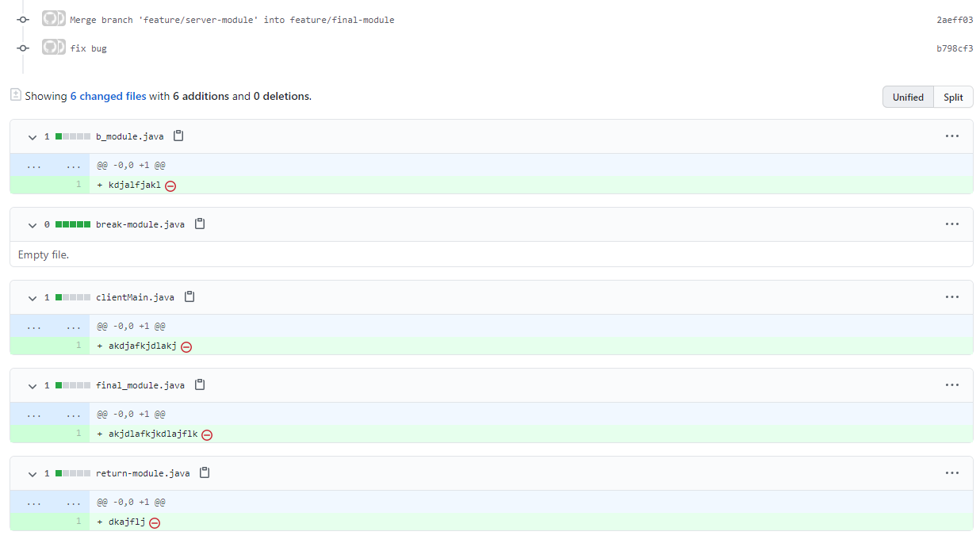Viewport: 980px width, 543px height.
Task: Click no-newline icon after dkajflj
Action: 155,522
